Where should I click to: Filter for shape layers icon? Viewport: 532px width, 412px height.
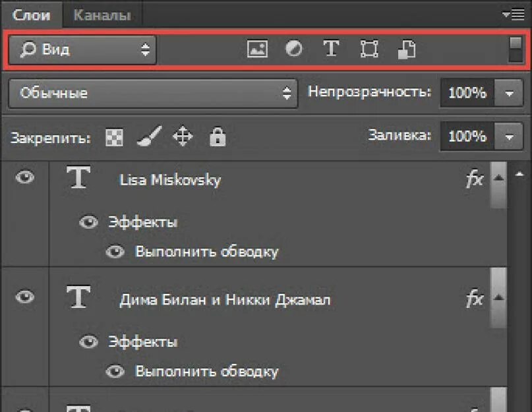(x=369, y=49)
